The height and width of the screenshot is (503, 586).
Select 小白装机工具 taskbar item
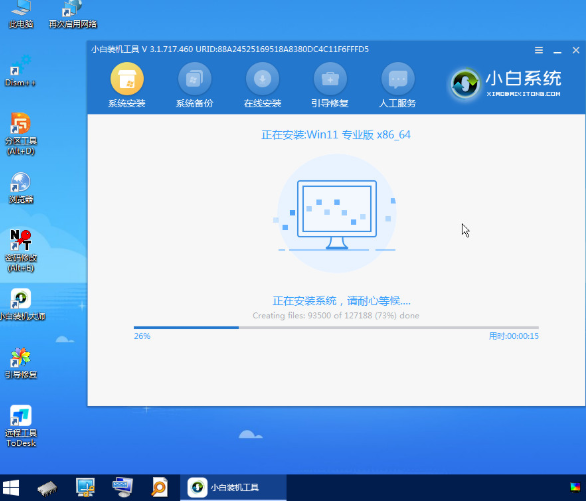(233, 488)
